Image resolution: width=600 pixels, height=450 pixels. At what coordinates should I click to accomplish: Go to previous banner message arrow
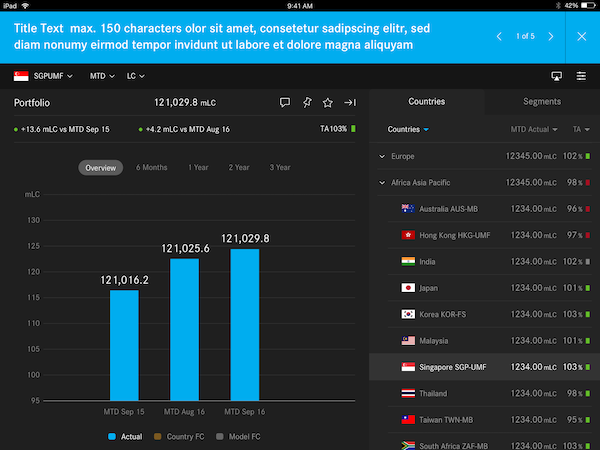(499, 36)
